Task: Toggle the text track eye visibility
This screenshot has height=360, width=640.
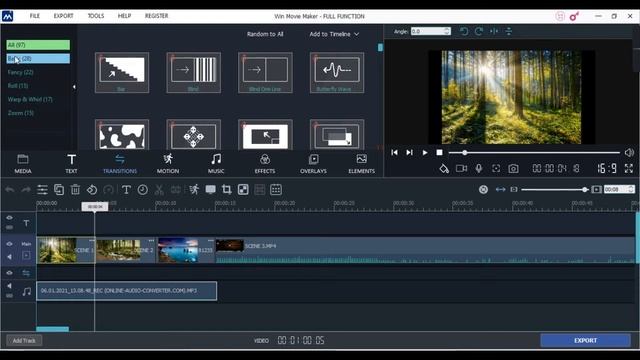Action: coord(9,218)
